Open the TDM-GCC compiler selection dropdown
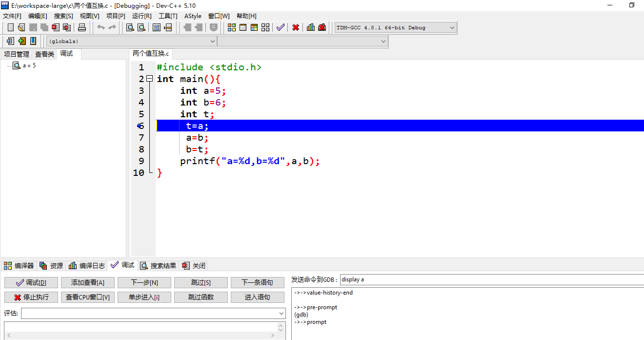This screenshot has height=340, width=644. (396, 27)
